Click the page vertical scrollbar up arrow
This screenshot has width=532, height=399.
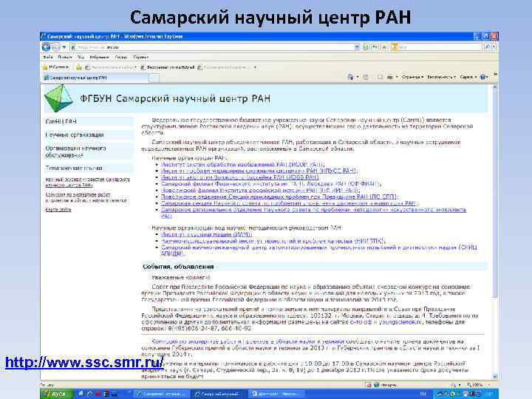494,87
